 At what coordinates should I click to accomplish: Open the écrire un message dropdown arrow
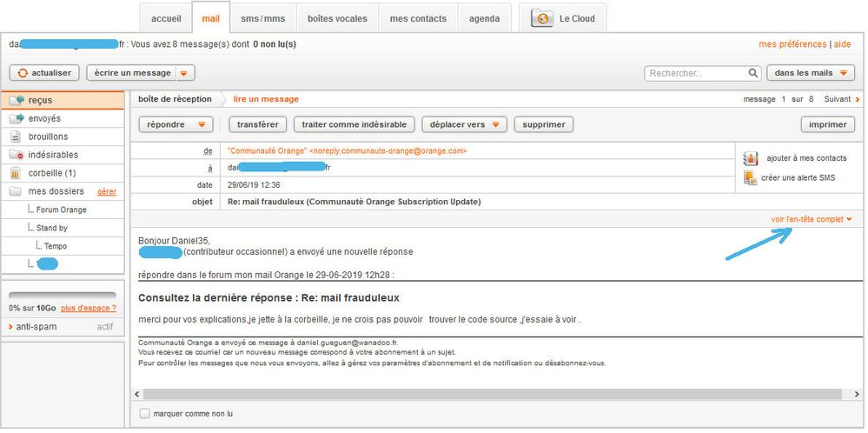pyautogui.click(x=185, y=73)
